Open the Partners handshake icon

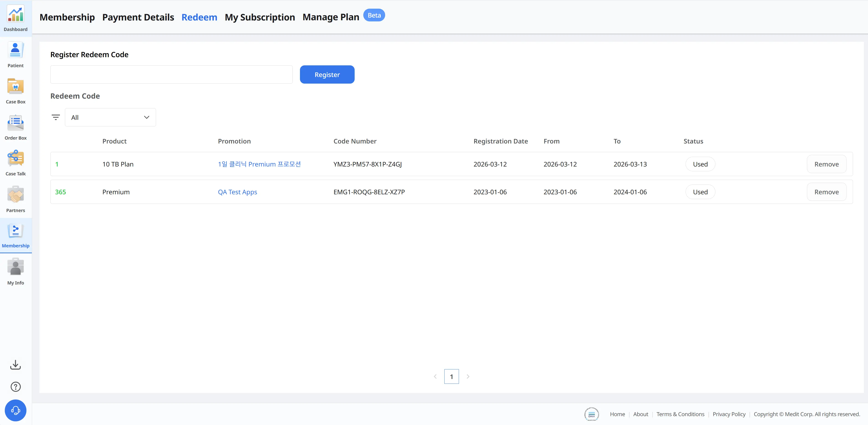pos(15,195)
